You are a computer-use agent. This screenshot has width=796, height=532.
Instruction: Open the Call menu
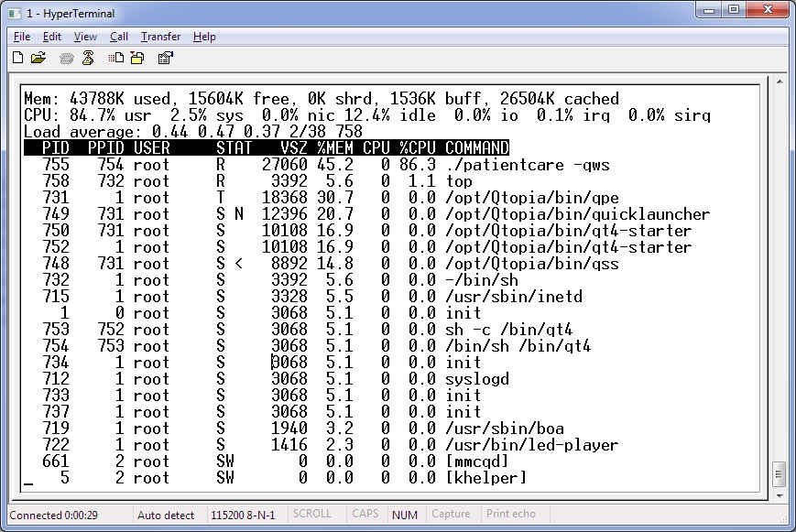(x=119, y=37)
